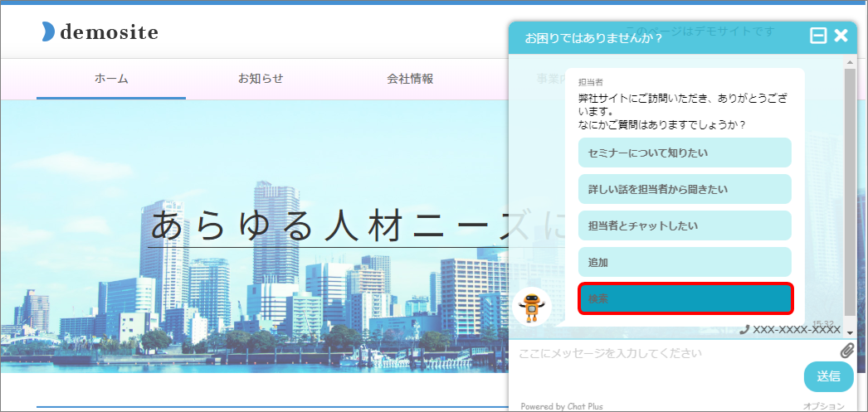Screen dimensions: 868x412
Task: Attach a file with paperclip icon
Action: [x=847, y=350]
